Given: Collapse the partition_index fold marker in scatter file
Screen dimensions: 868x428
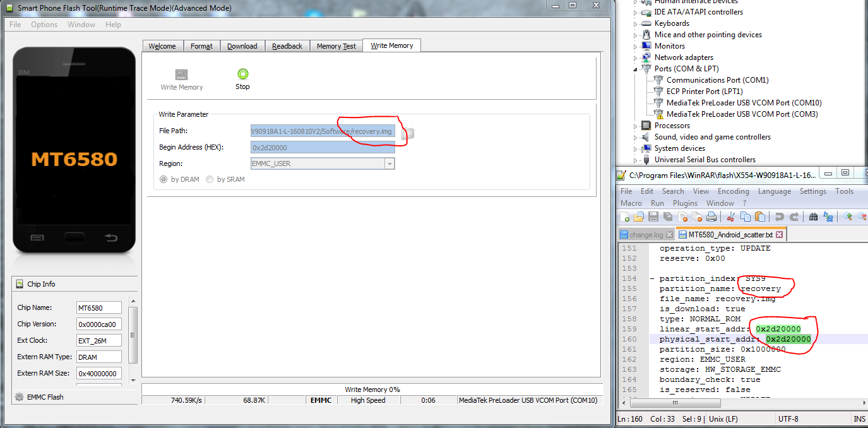Looking at the screenshot, I should (652, 279).
